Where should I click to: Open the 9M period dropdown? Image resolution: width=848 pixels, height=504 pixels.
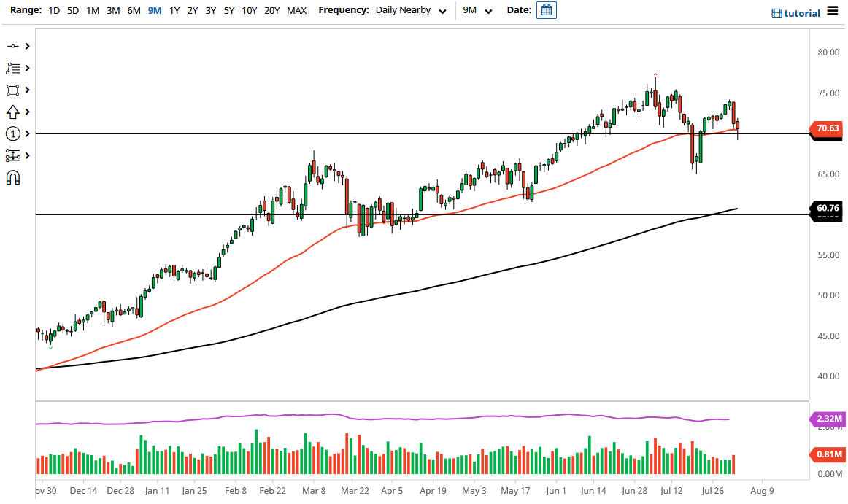point(476,11)
